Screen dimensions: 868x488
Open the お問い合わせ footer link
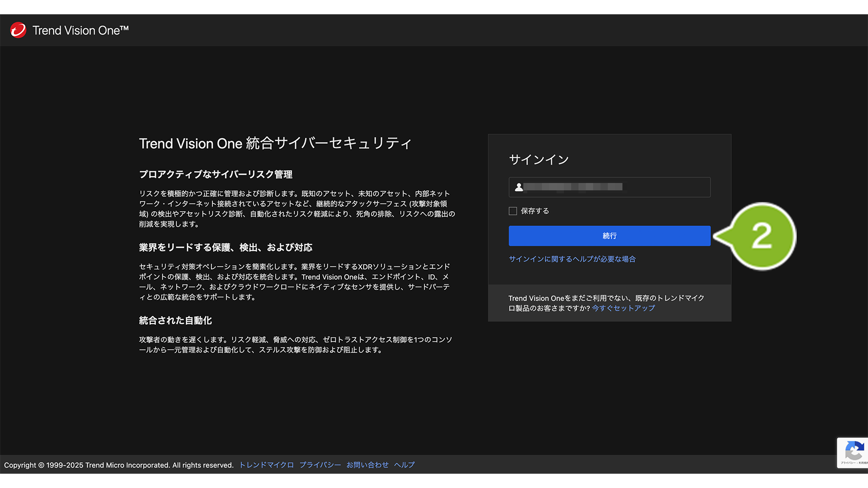pyautogui.click(x=367, y=465)
